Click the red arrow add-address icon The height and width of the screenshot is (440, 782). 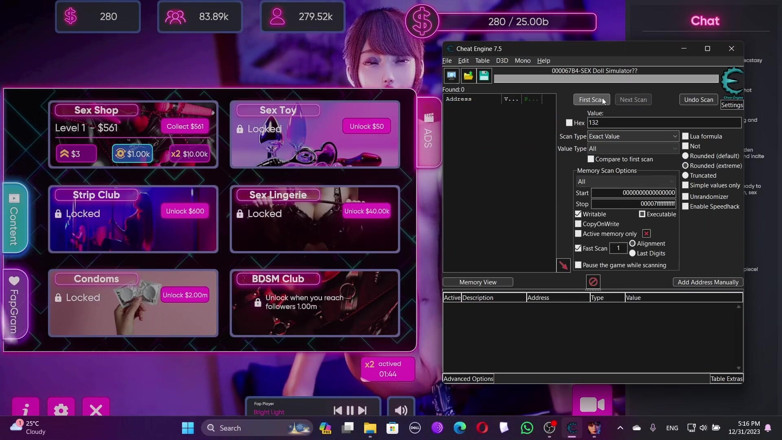click(563, 265)
